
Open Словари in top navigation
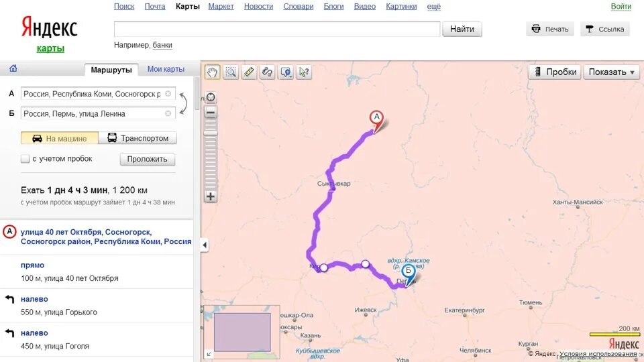298,7
